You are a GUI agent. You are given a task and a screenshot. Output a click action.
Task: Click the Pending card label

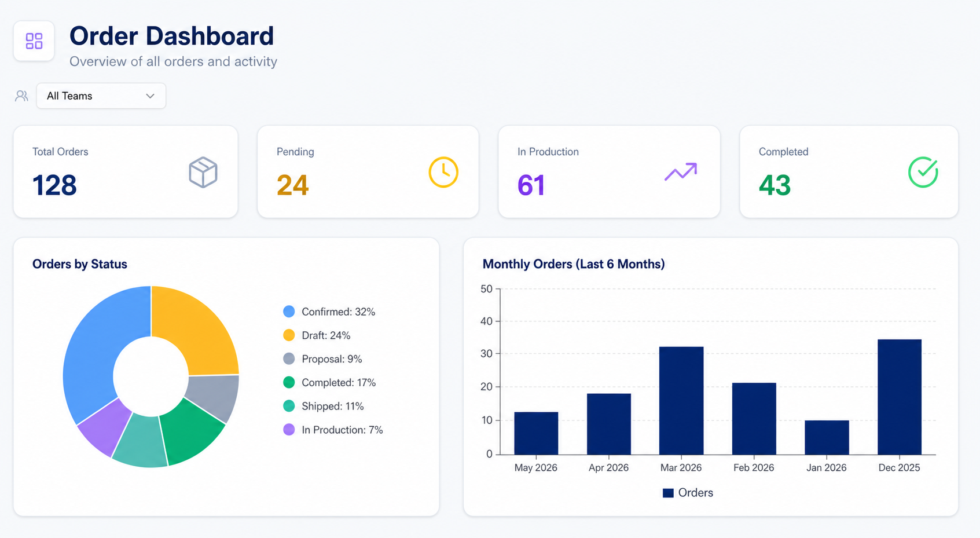[295, 152]
